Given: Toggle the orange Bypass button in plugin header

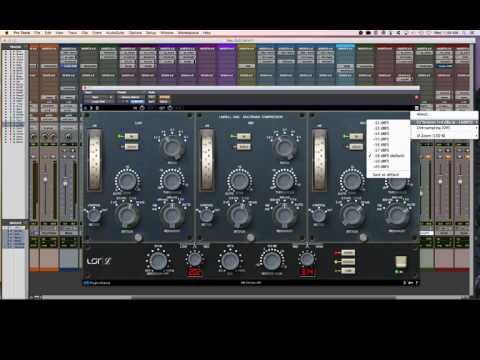Looking at the screenshot, I should (164, 97).
